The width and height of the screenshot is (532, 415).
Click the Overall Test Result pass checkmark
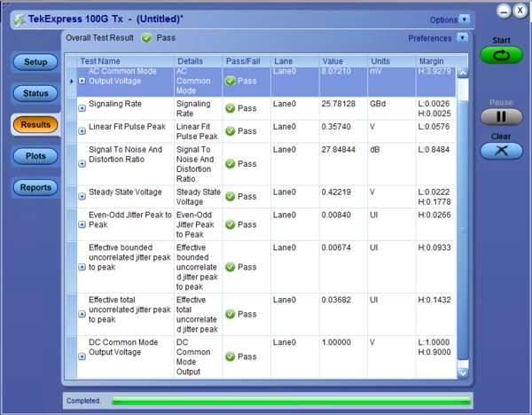[146, 38]
